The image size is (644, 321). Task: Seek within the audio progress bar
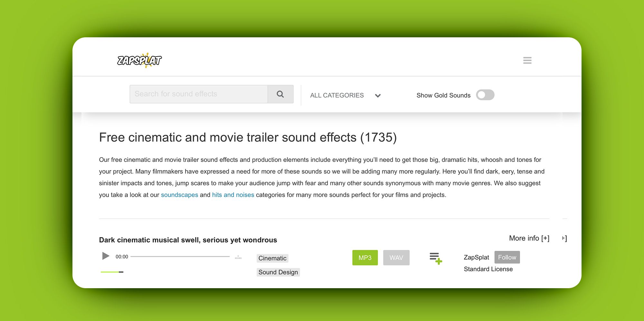pyautogui.click(x=180, y=256)
